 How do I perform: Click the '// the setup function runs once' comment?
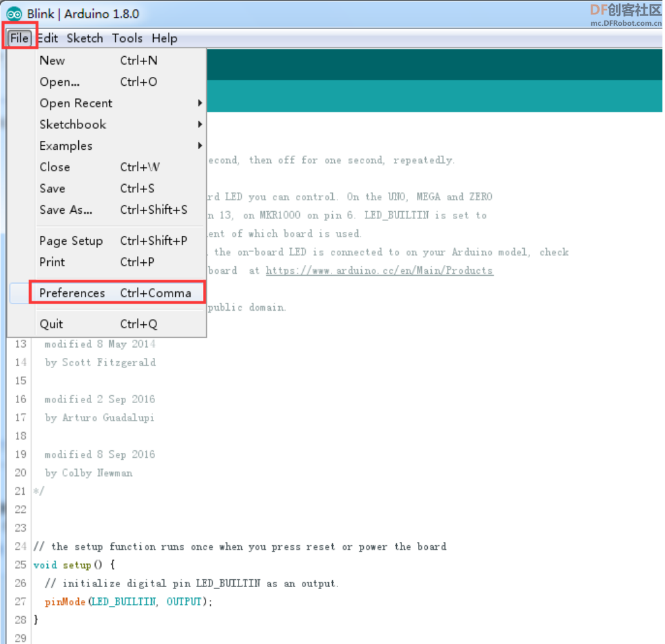point(240,546)
